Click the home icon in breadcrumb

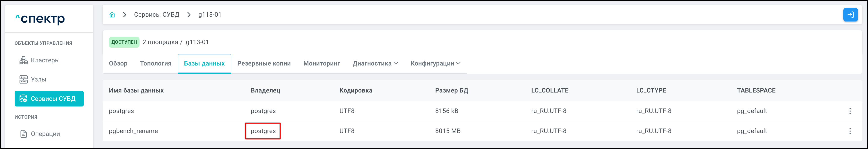(x=112, y=15)
